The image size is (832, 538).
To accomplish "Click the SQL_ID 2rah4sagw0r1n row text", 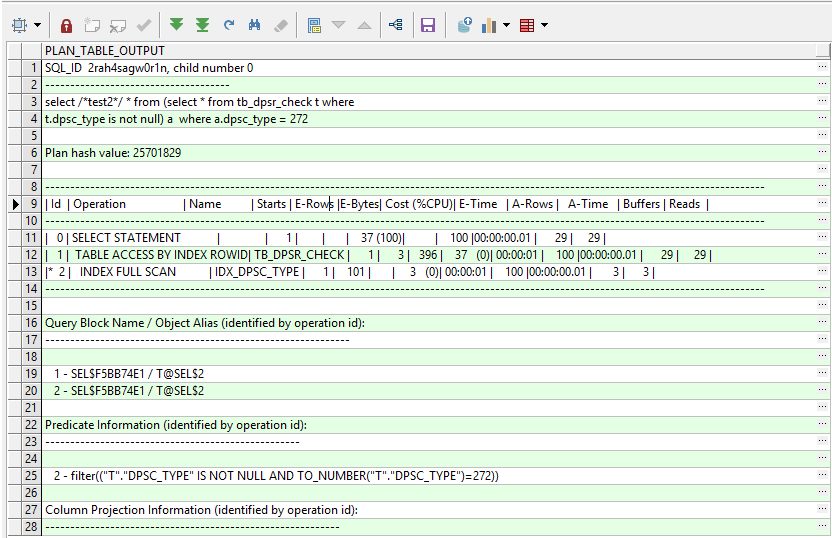I will tap(149, 68).
